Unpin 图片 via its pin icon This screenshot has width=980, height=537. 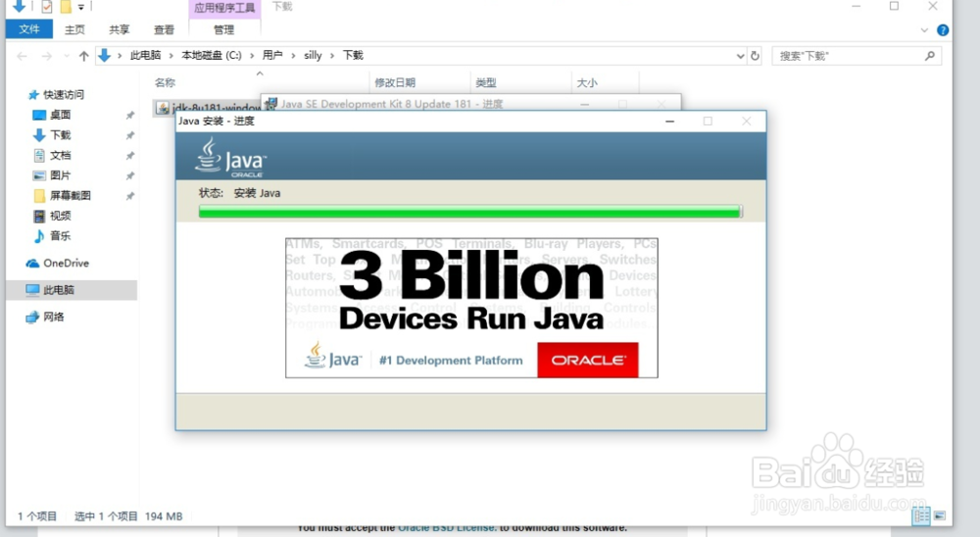click(x=130, y=175)
